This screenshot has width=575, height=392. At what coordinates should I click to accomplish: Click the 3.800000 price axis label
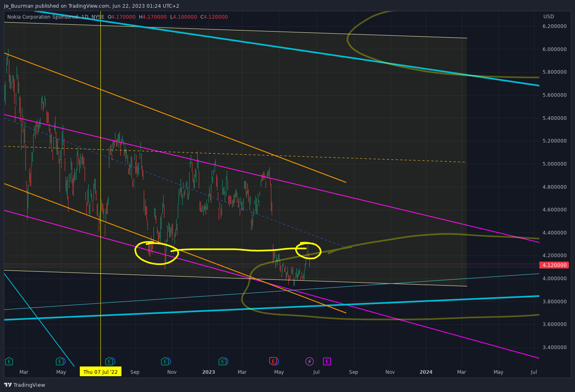tap(554, 302)
